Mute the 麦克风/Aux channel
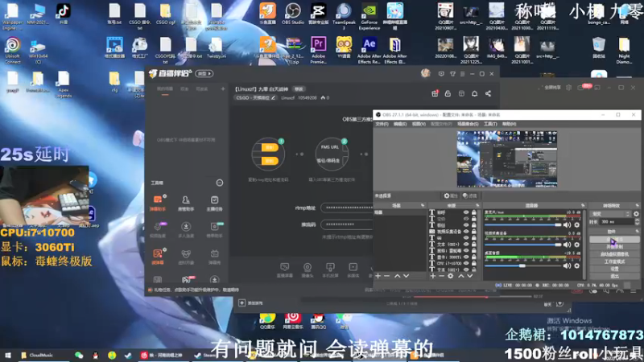 [568, 225]
